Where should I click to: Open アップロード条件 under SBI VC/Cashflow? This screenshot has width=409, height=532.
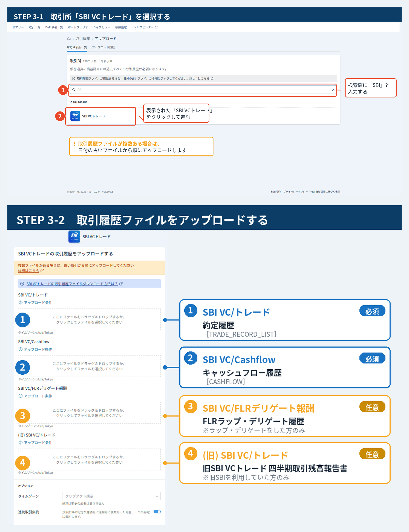[38, 349]
